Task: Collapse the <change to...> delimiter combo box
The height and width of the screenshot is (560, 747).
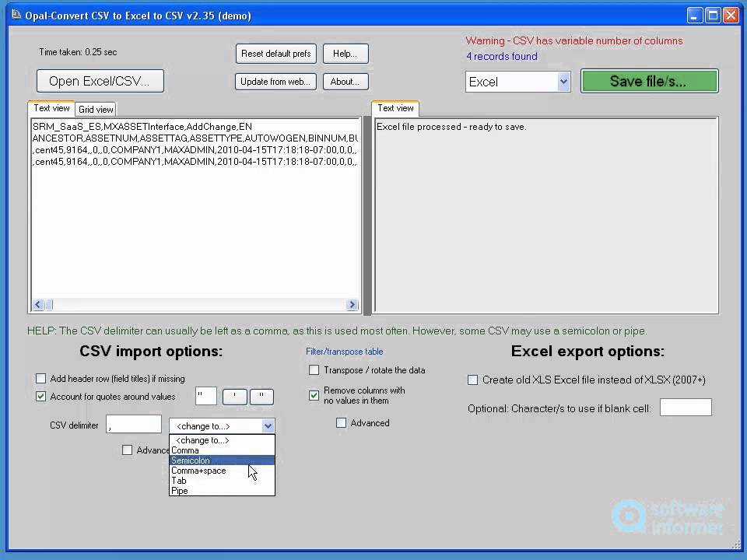Action: [268, 425]
